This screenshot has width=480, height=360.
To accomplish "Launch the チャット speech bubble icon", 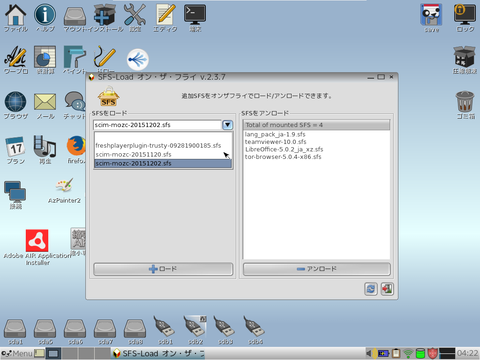I will [x=75, y=102].
